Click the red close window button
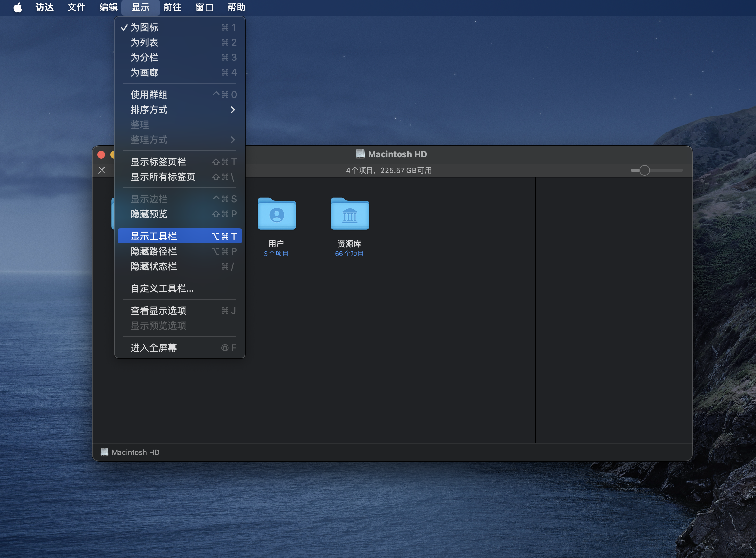 (x=101, y=155)
